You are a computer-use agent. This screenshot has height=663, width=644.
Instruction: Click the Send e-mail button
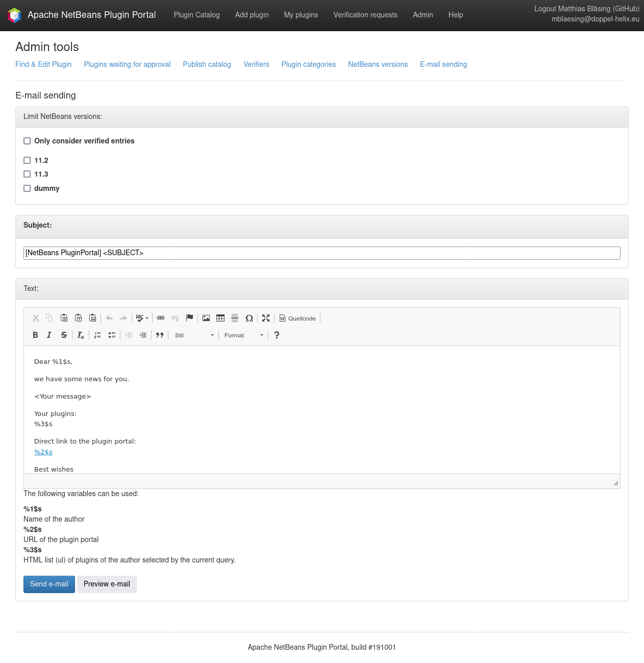(49, 584)
